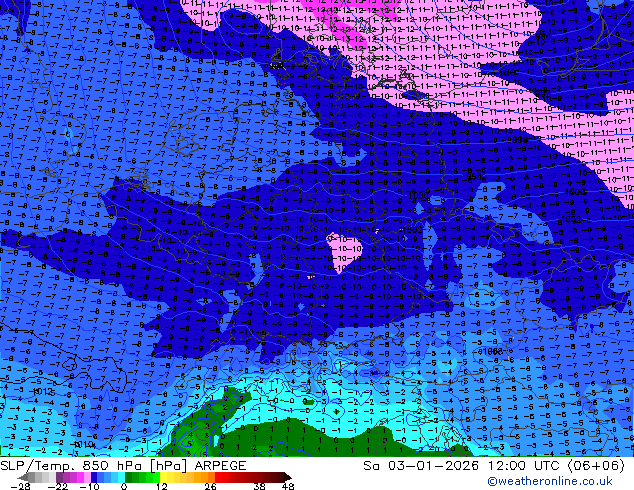This screenshot has width=634, height=490.
Task: Open the weatheronline.co.uk link
Action: coord(550,481)
